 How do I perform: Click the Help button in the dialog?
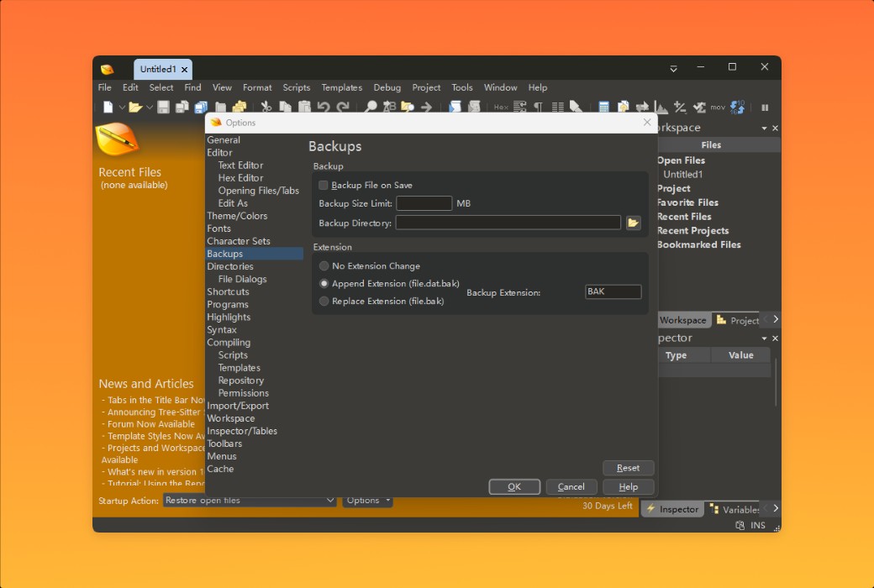click(628, 486)
